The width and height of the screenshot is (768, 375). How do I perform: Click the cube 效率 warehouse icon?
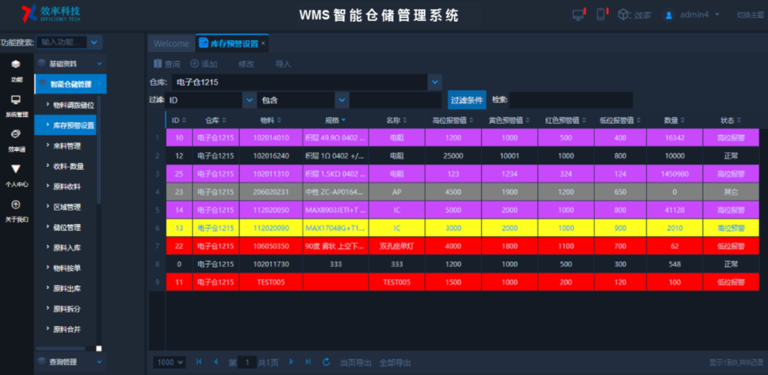(x=623, y=15)
